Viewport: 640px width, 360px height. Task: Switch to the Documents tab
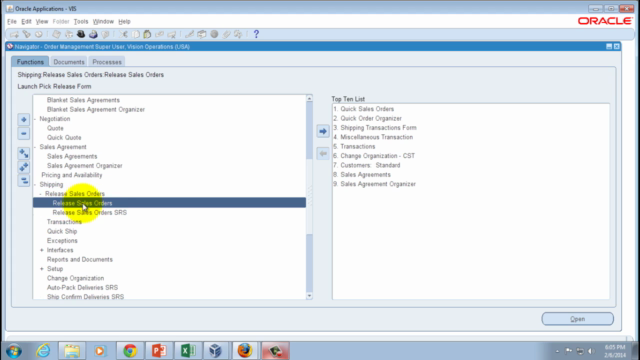[x=69, y=62]
